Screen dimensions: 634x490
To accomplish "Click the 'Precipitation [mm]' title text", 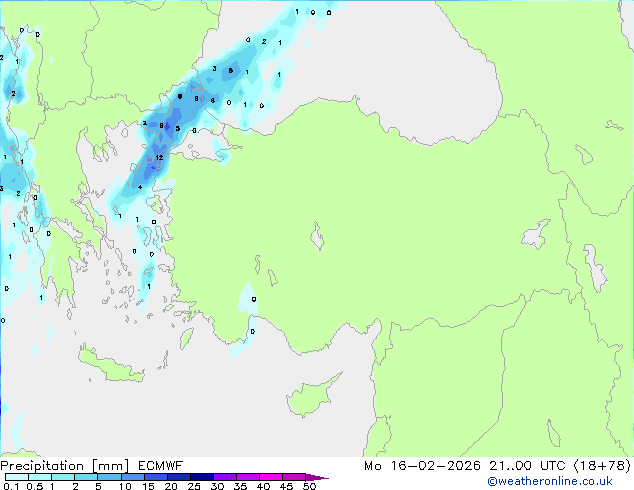I will point(65,466).
